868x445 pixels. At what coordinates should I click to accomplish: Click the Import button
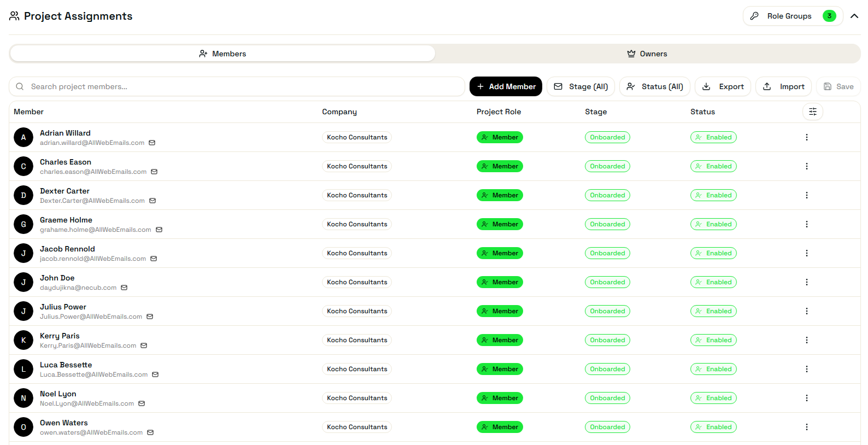784,86
